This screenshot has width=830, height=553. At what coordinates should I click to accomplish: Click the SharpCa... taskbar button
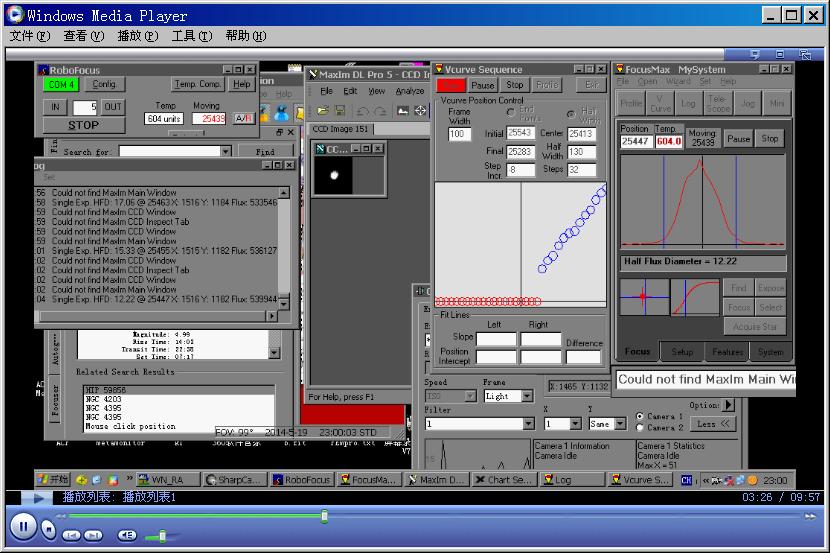pyautogui.click(x=235, y=480)
